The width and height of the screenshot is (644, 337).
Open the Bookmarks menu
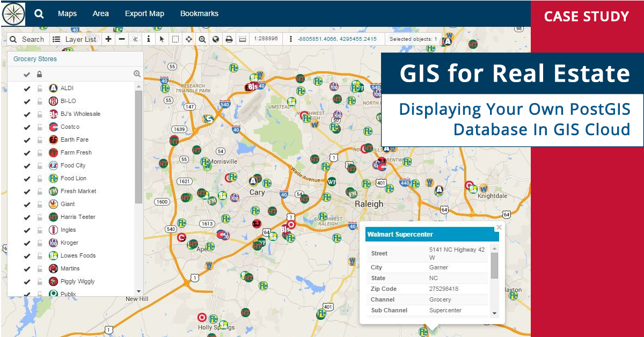pyautogui.click(x=199, y=14)
